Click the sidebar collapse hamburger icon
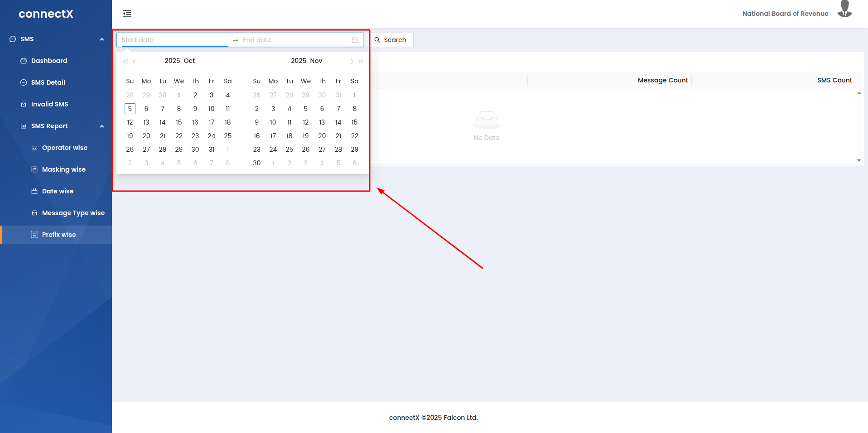 [x=127, y=14]
